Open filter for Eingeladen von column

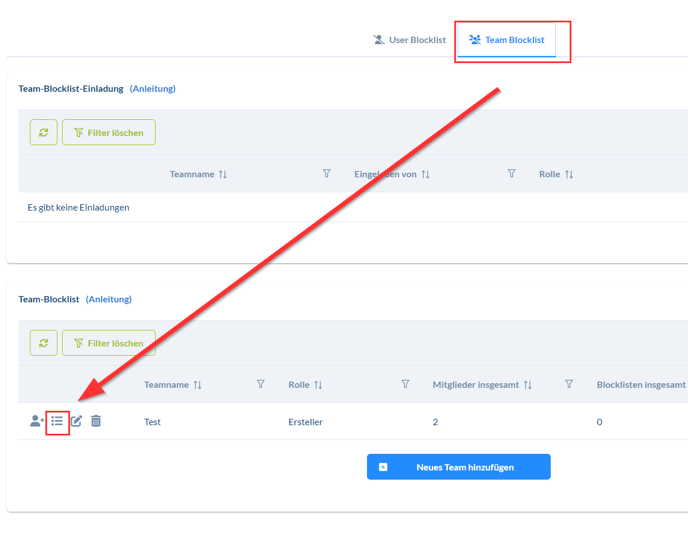point(511,174)
